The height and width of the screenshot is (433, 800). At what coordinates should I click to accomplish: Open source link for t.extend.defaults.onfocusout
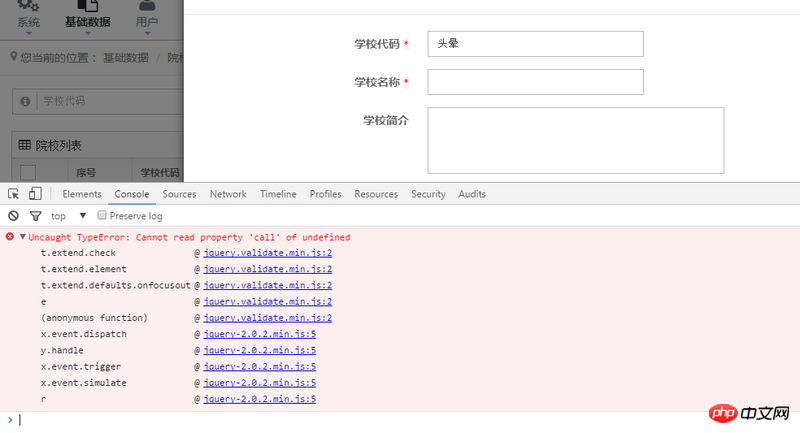click(x=268, y=286)
